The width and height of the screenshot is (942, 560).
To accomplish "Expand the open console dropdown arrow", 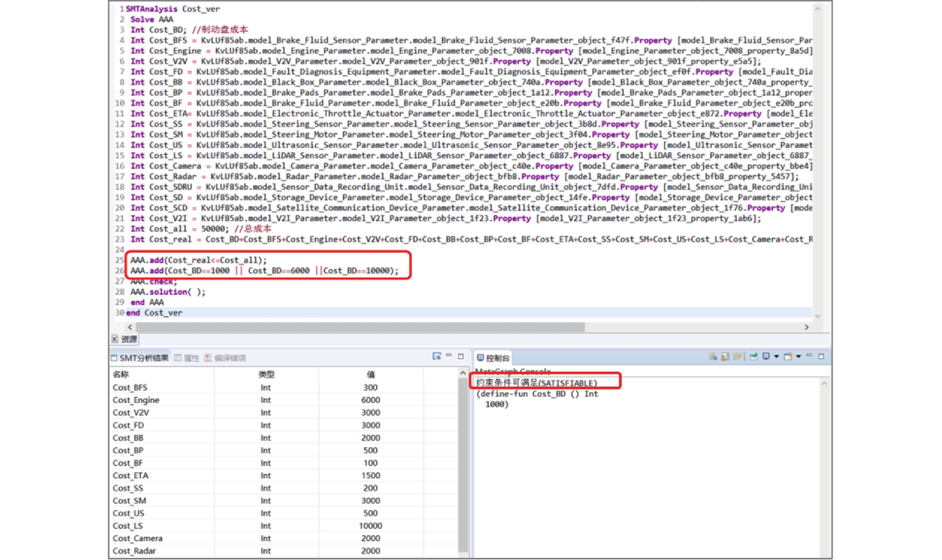I will pos(798,356).
